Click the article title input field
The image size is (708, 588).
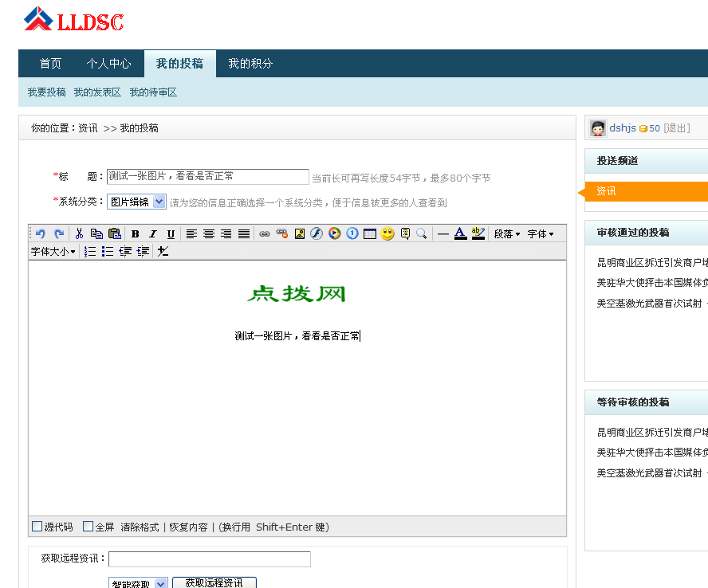tap(207, 176)
